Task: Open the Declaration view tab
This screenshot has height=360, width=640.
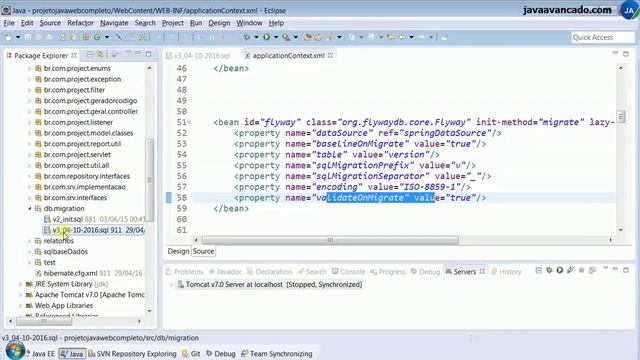Action: [269, 271]
